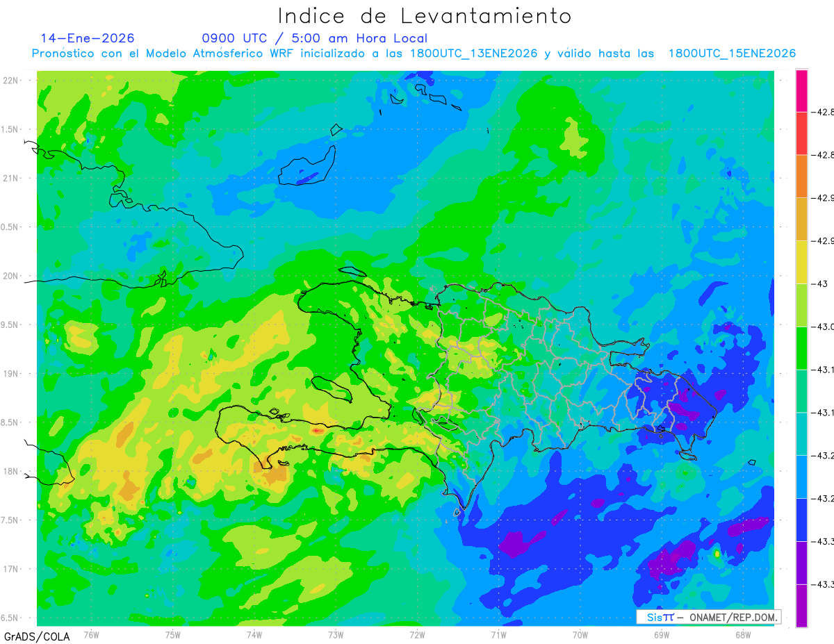Screen dimensions: 834x644
Task: Click the red legend swatch
Action: coord(801,133)
